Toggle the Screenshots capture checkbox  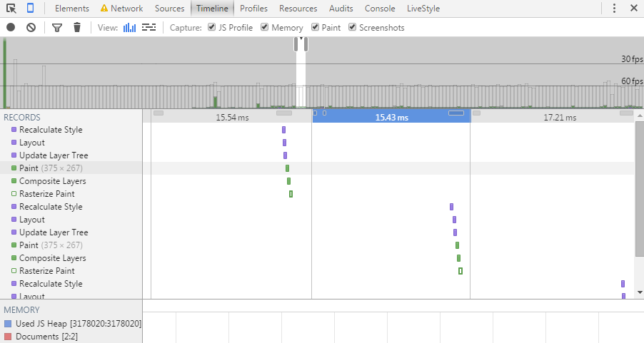pos(353,28)
